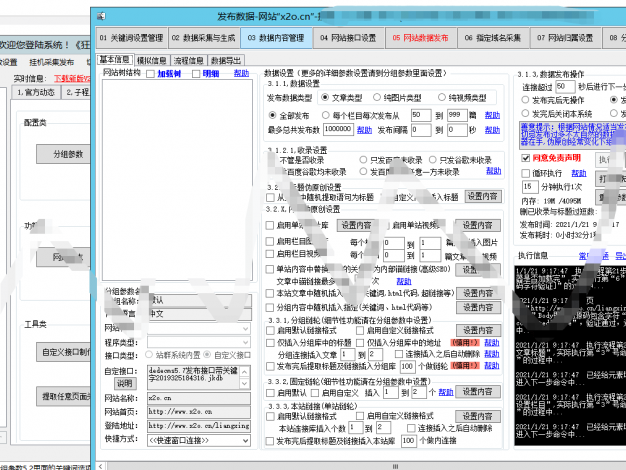Select the 模拟信息 sub-tab
The image size is (626, 470).
[x=152, y=60]
